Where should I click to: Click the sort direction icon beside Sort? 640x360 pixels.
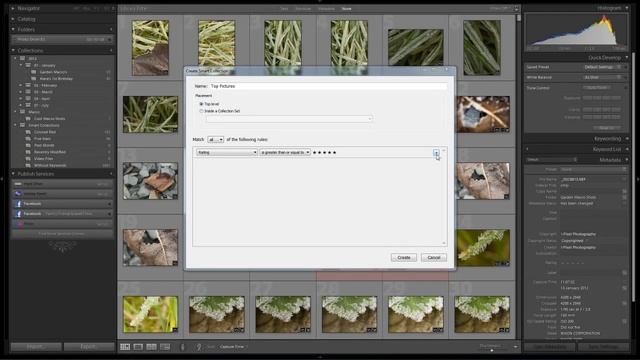(198, 347)
